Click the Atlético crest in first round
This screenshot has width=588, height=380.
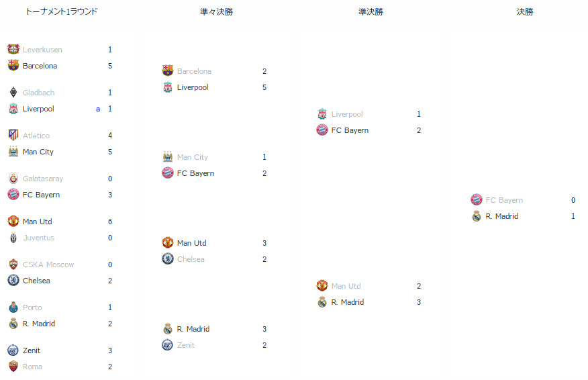[13, 135]
